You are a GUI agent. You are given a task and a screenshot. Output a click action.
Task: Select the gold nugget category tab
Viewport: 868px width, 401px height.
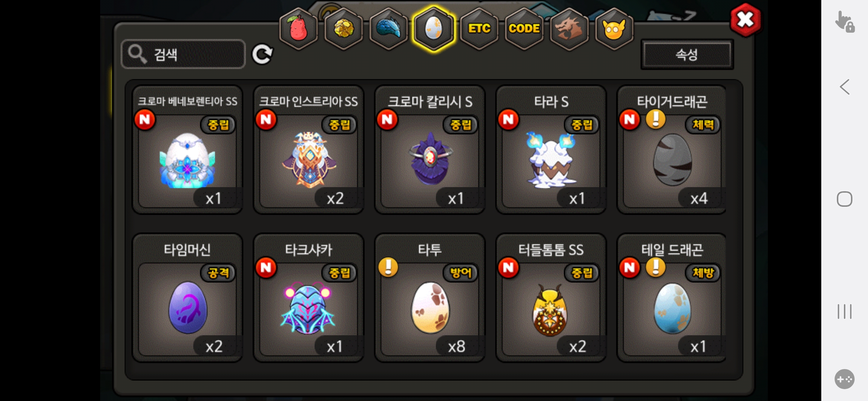point(344,29)
